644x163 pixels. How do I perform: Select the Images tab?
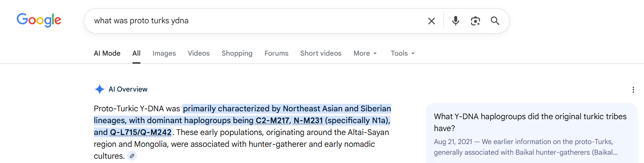click(x=164, y=53)
